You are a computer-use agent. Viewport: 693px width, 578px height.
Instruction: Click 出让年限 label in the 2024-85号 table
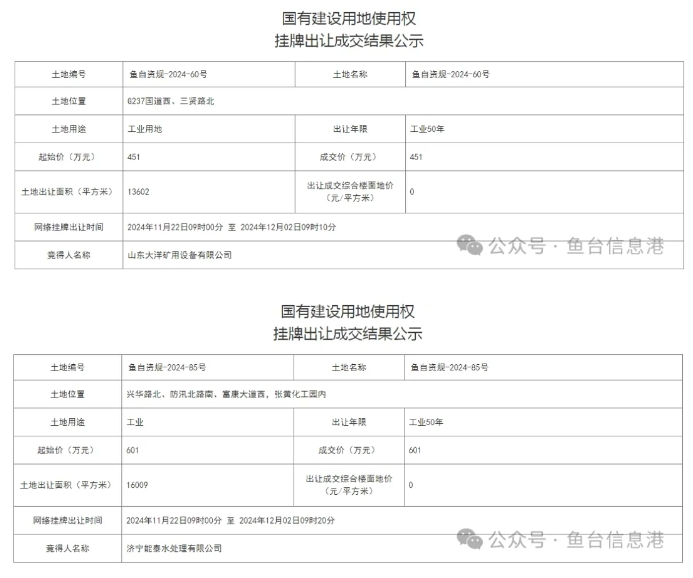coord(349,422)
